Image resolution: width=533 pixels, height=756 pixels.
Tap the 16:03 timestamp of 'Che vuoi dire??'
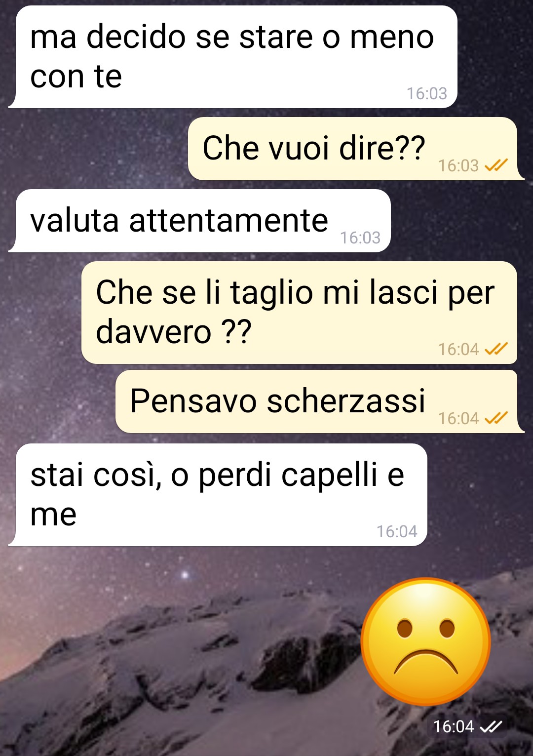click(x=458, y=165)
